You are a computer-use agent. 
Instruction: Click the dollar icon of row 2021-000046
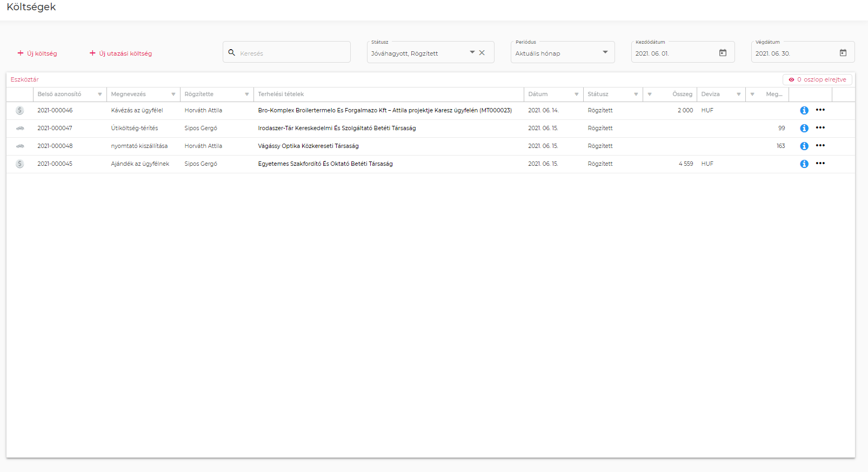20,110
